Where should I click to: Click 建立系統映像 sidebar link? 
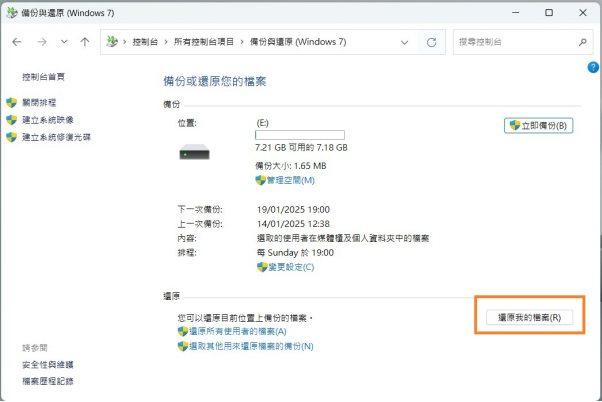pos(48,120)
